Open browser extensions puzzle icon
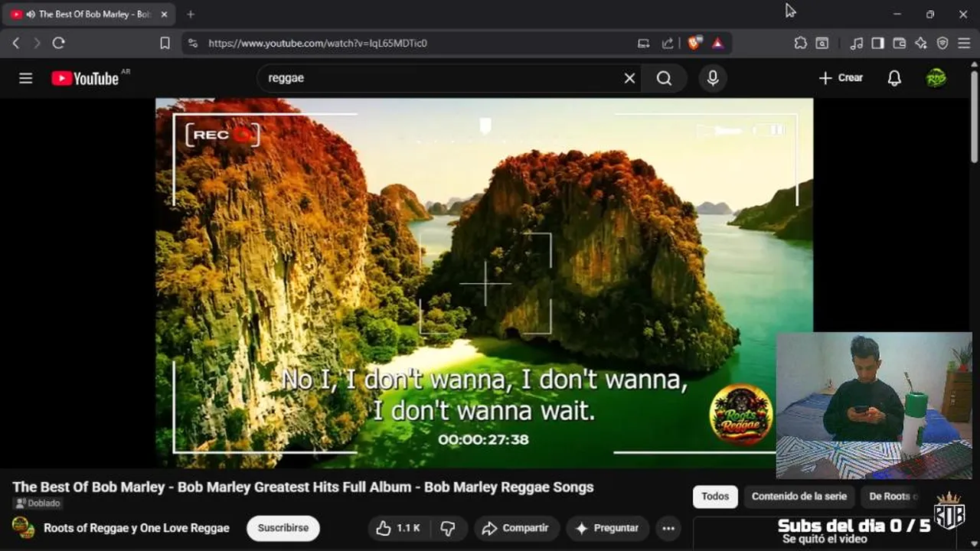Image resolution: width=980 pixels, height=551 pixels. pyautogui.click(x=800, y=43)
